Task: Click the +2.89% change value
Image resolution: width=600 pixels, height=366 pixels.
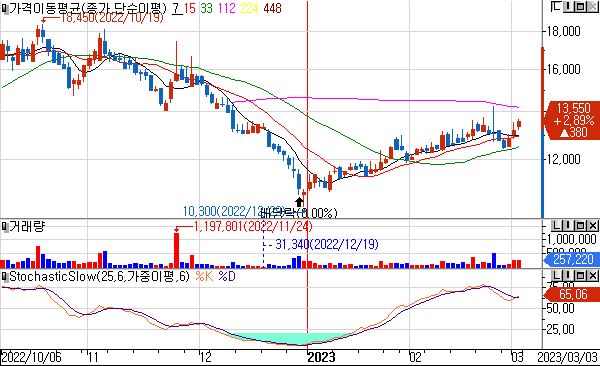Action: pos(574,120)
